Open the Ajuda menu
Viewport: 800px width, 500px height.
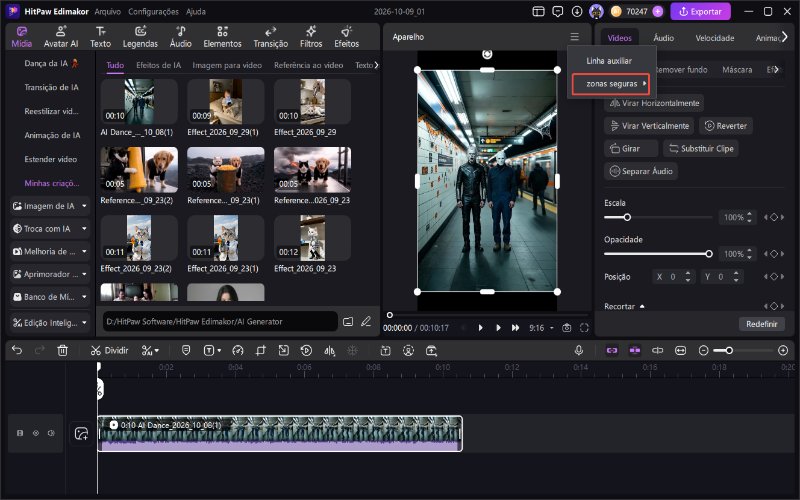(x=195, y=11)
